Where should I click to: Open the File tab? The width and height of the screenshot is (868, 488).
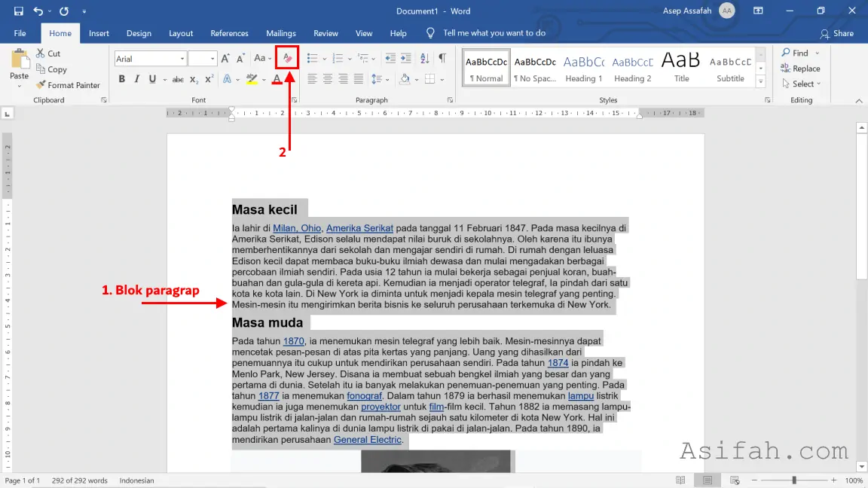tap(20, 33)
